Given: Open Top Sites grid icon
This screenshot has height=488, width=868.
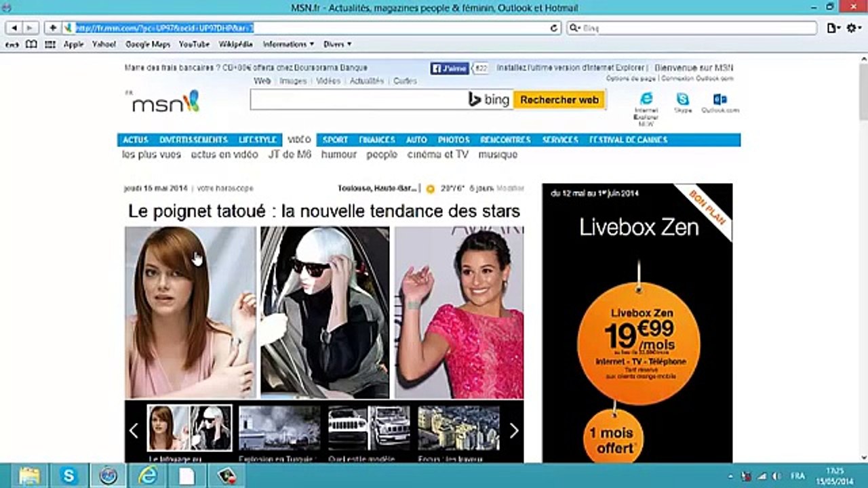Looking at the screenshot, I should point(50,44).
